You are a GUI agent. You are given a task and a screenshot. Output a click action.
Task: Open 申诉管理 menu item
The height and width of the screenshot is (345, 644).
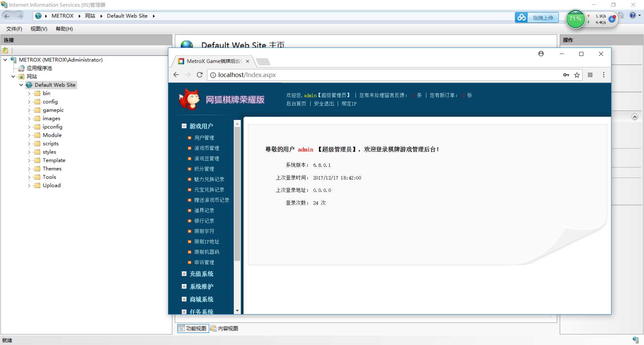point(204,262)
